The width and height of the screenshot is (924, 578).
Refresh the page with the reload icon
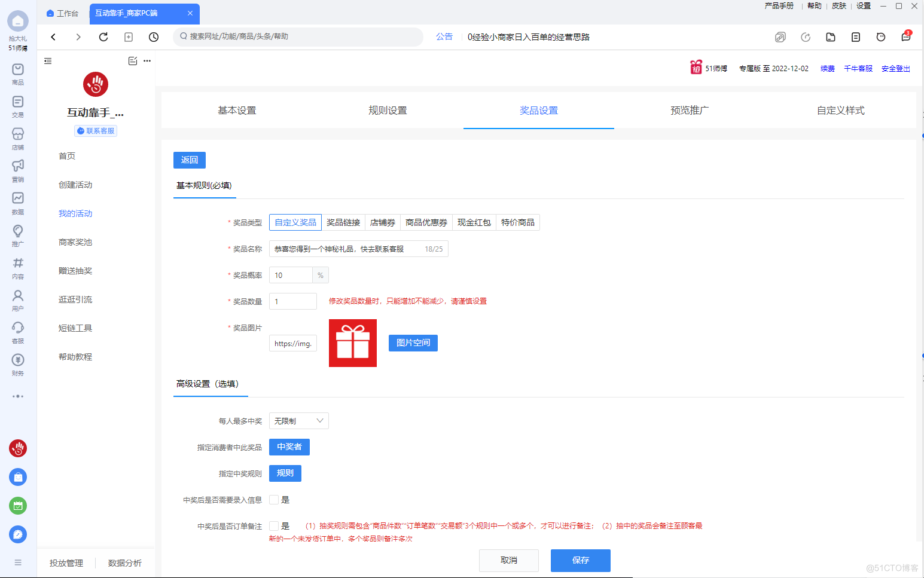[103, 36]
